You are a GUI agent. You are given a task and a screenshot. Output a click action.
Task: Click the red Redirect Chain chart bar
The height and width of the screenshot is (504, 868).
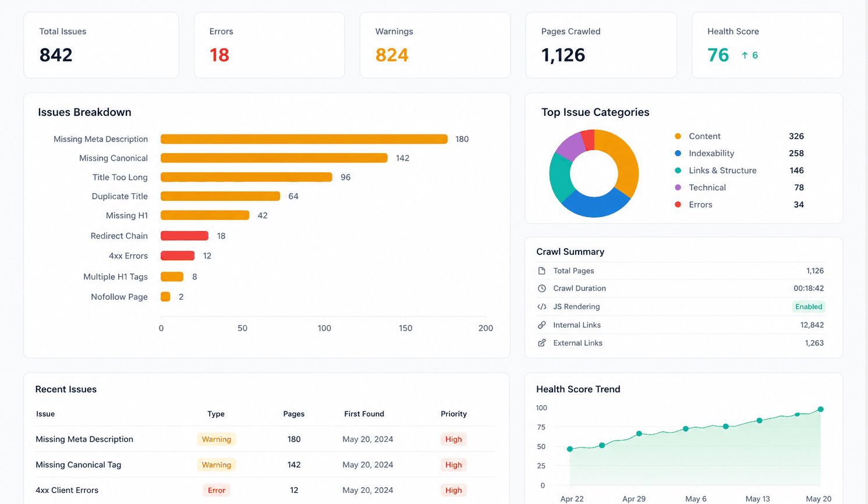click(x=185, y=236)
